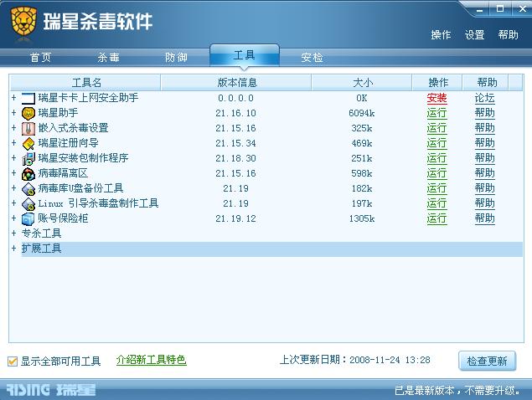The image size is (532, 400).
Task: Click the 瑞星助手 lion icon
Action: (28, 113)
